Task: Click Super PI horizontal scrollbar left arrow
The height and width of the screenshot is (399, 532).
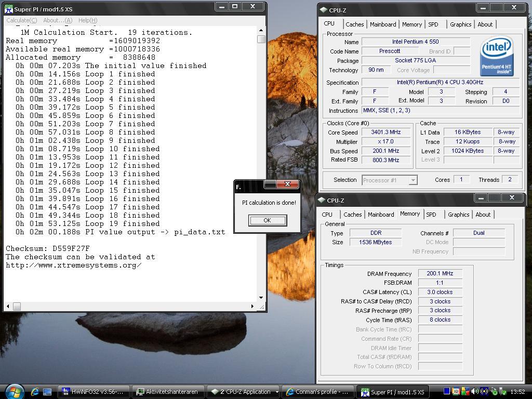Action: 8,306
